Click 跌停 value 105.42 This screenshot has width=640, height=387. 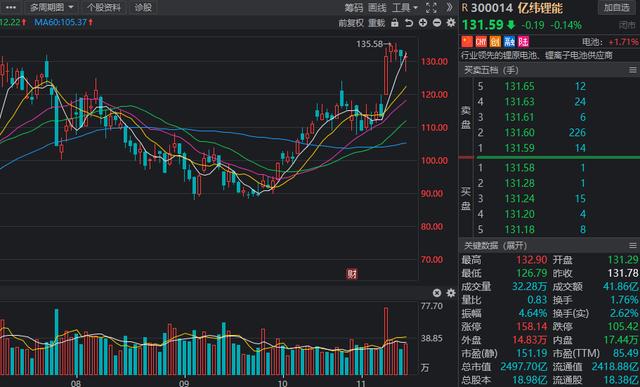pos(623,327)
